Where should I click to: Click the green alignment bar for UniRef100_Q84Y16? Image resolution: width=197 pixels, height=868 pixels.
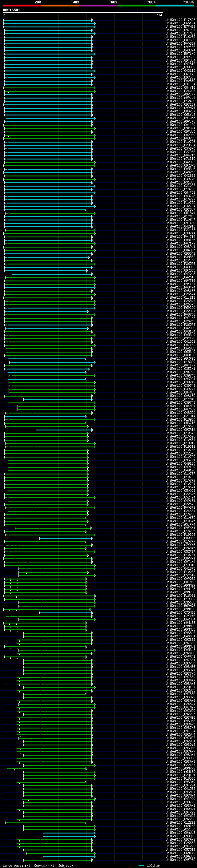pyautogui.click(x=50, y=88)
